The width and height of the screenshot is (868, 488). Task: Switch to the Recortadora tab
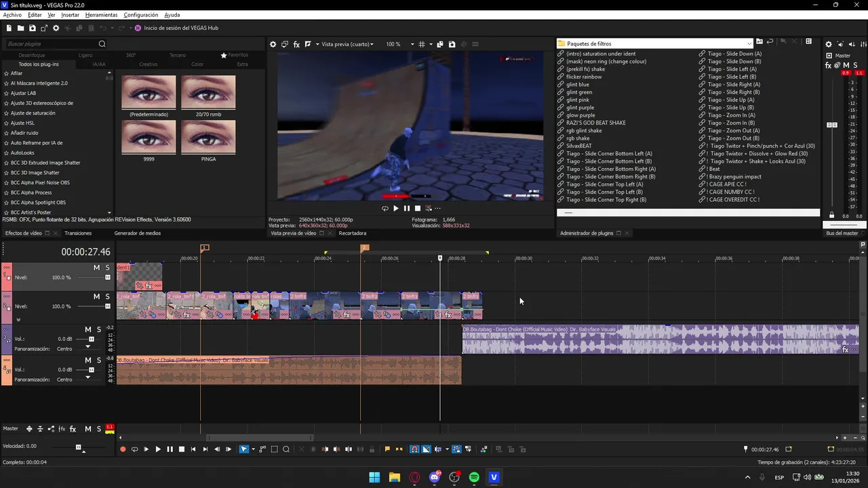353,233
